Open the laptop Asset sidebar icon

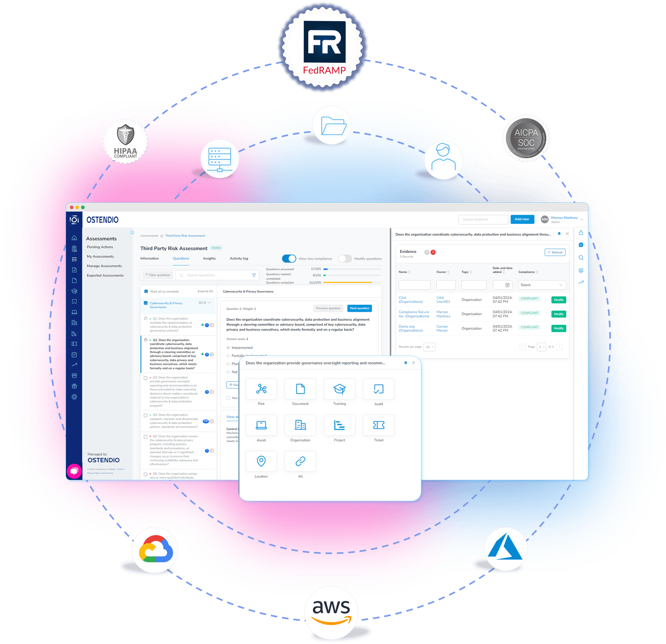click(x=74, y=312)
